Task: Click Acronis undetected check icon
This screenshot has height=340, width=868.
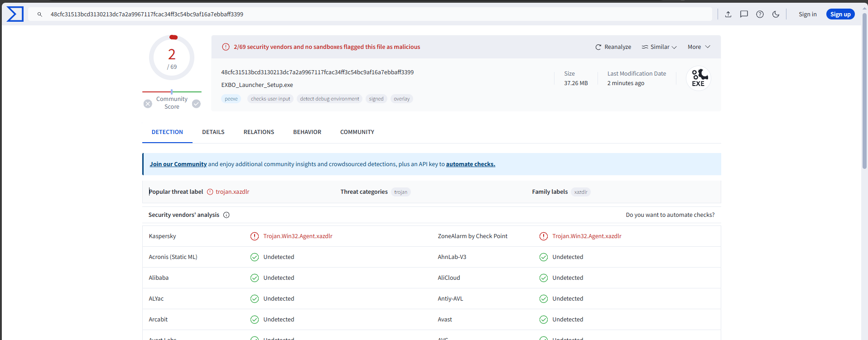Action: [255, 257]
